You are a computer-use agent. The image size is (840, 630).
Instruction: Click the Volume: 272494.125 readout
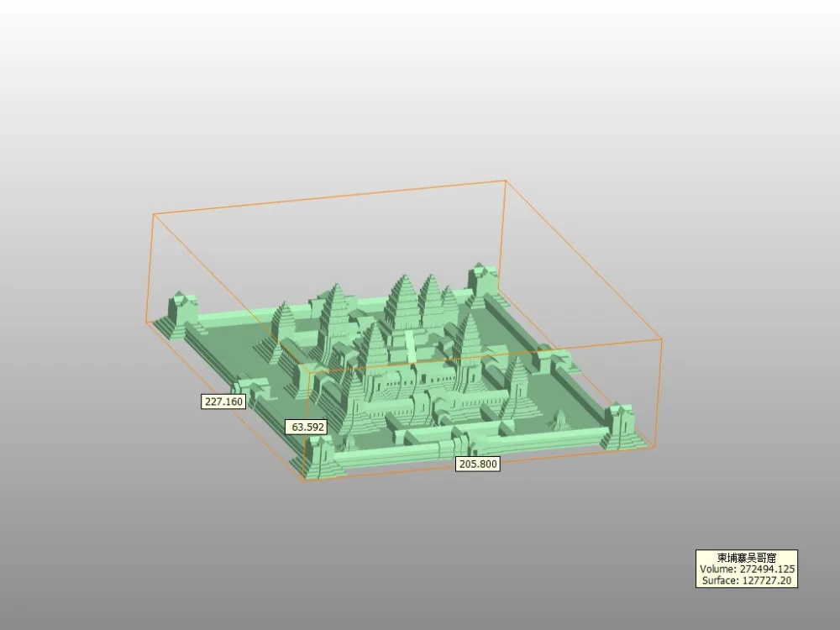(747, 569)
